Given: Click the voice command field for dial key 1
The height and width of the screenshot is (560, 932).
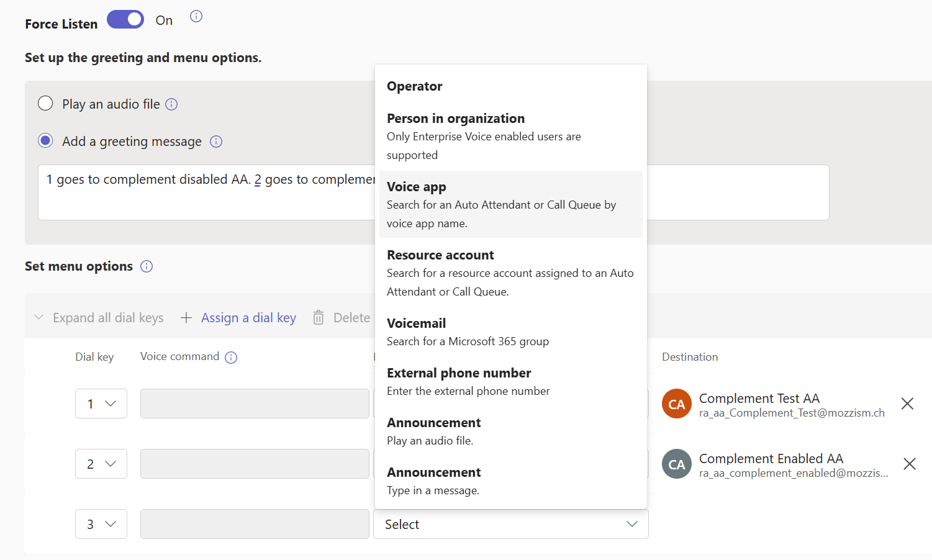Looking at the screenshot, I should click(x=255, y=404).
